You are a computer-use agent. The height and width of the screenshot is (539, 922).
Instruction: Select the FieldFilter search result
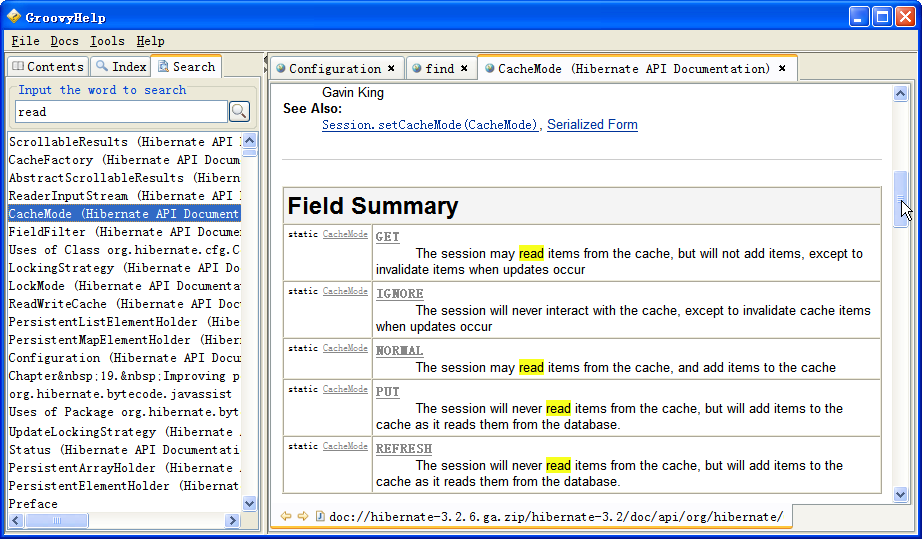[x=124, y=232]
